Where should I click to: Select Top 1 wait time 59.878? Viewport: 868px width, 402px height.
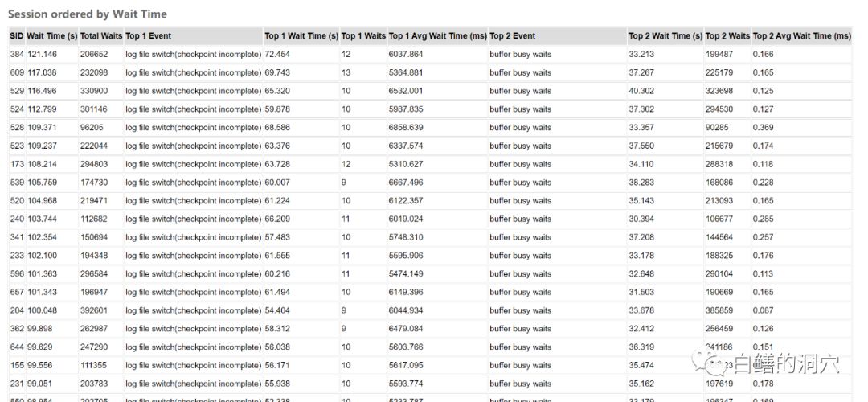click(x=277, y=109)
